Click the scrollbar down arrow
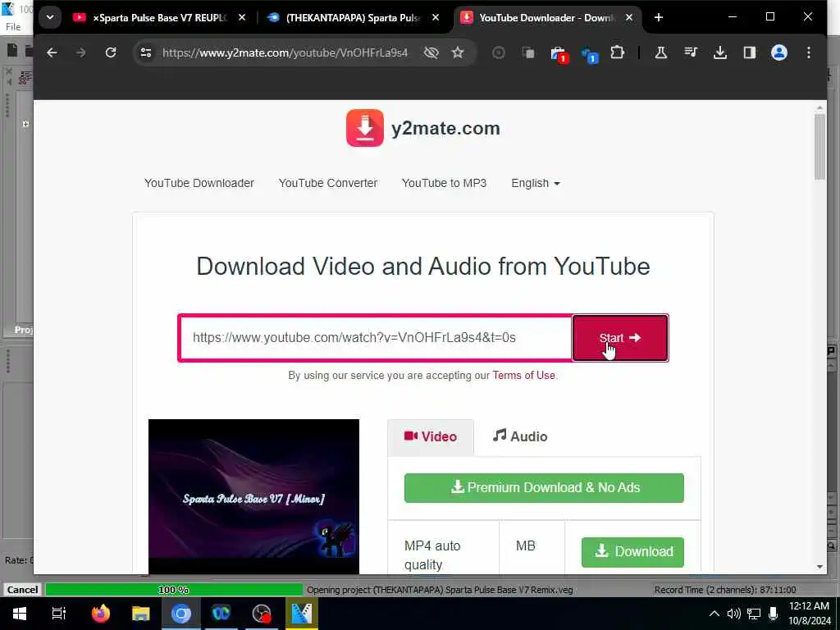This screenshot has height=630, width=840. pyautogui.click(x=819, y=567)
